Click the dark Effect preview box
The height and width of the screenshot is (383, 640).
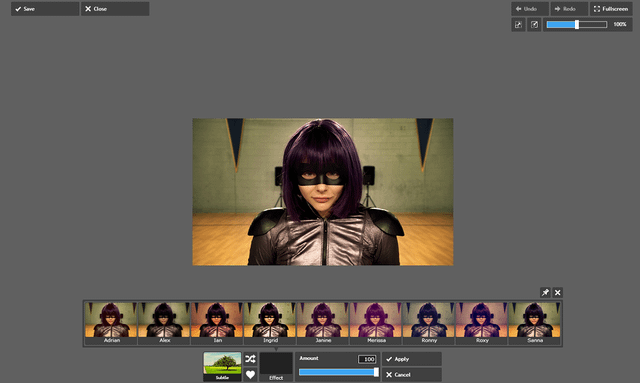point(276,366)
